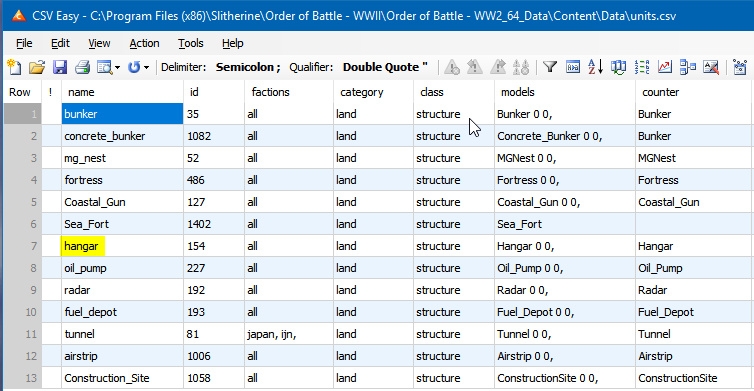Image resolution: width=754 pixels, height=391 pixels.
Task: Click the Print Preview icon
Action: [x=104, y=67]
